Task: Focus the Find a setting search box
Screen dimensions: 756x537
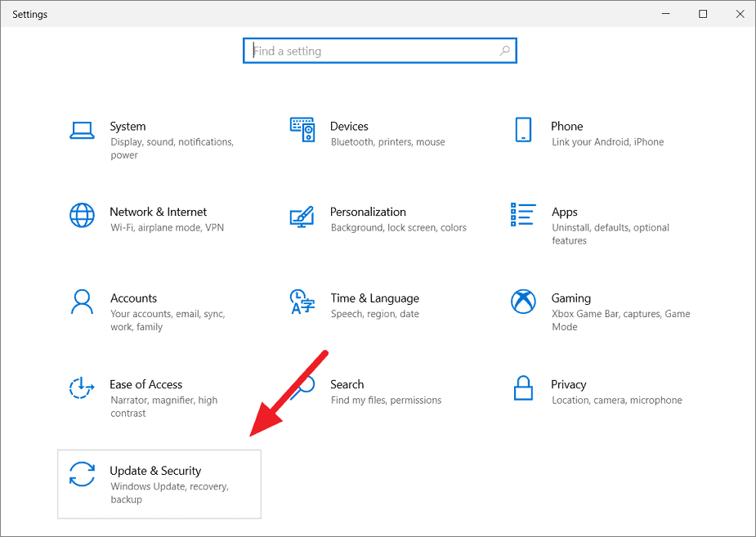Action: click(380, 51)
